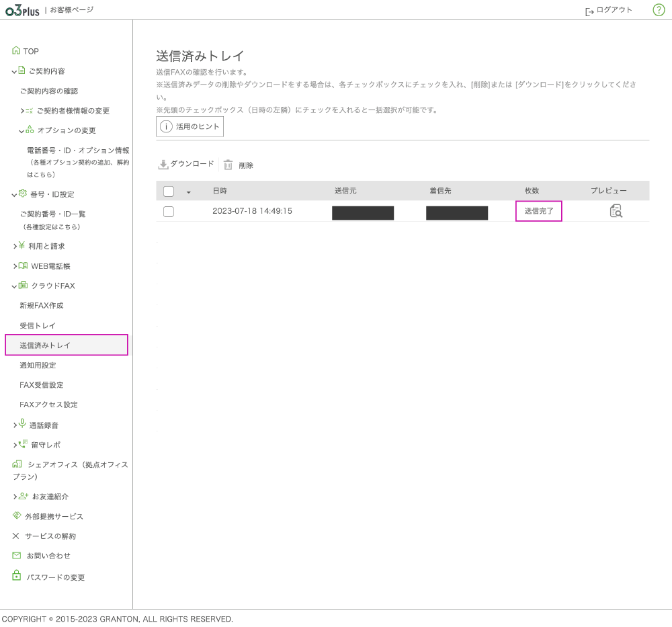Screen dimensions: 672x627
Task: Click the 活用のヒント button
Action: tap(190, 126)
